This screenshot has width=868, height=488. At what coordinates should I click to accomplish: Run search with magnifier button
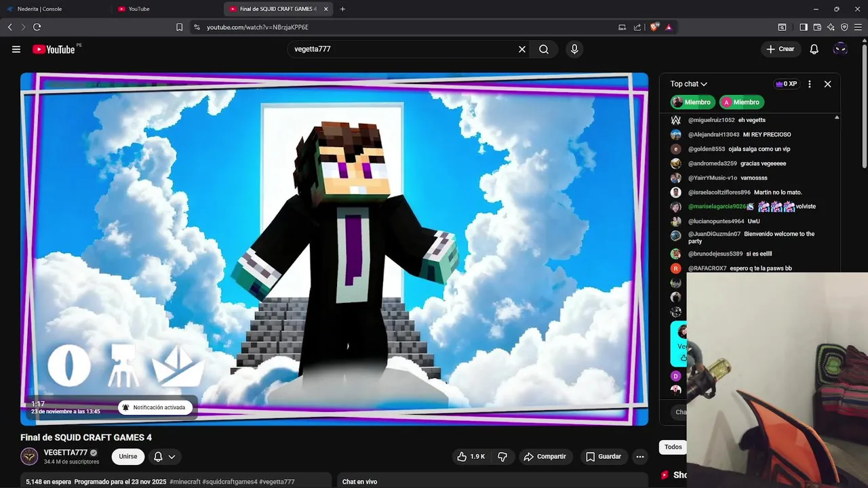(544, 49)
